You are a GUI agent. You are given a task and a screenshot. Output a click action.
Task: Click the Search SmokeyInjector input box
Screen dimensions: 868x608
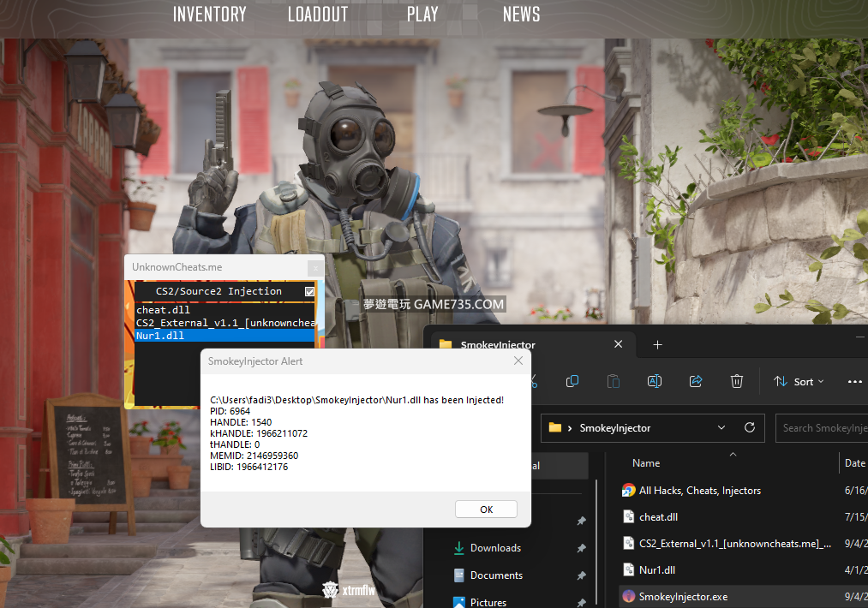point(821,427)
